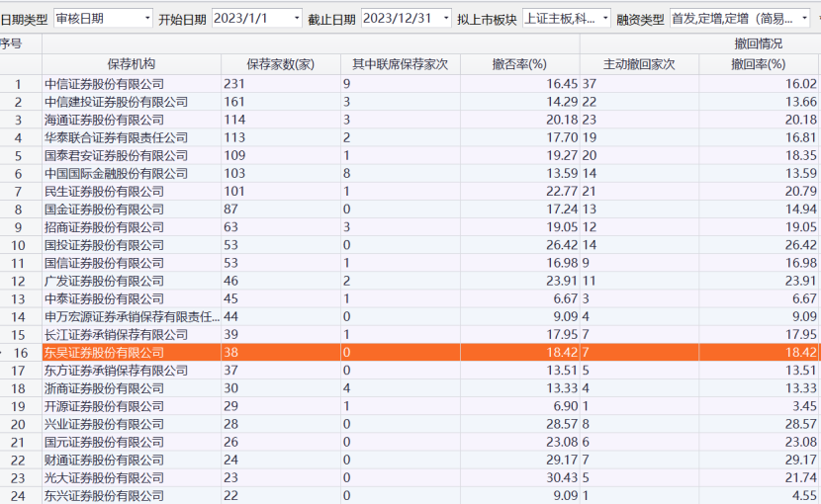Viewport: 821px width, 504px height.
Task: Open the 截止日期 picker showing 2023/12/31
Action: [407, 19]
